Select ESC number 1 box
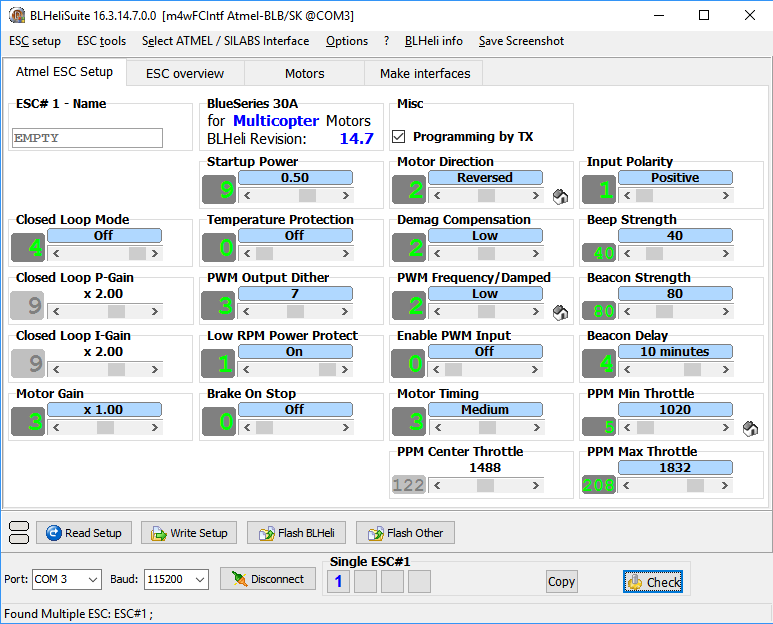 click(338, 581)
